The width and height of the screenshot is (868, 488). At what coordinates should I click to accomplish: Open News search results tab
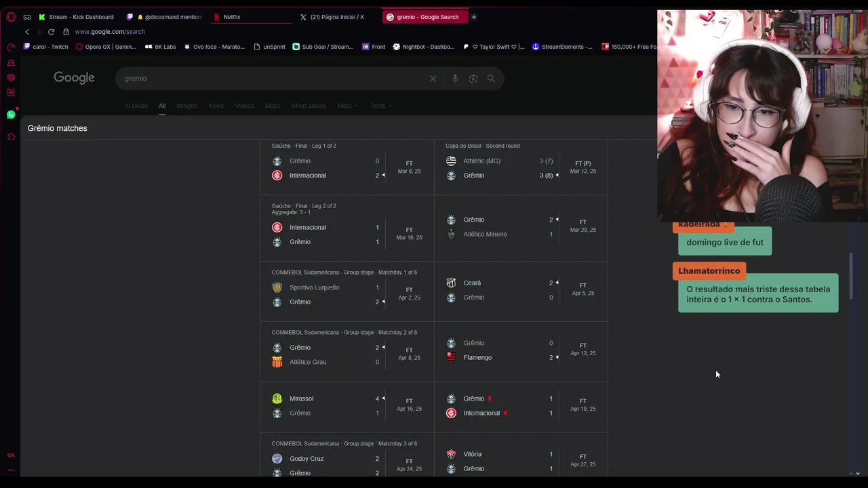click(216, 106)
